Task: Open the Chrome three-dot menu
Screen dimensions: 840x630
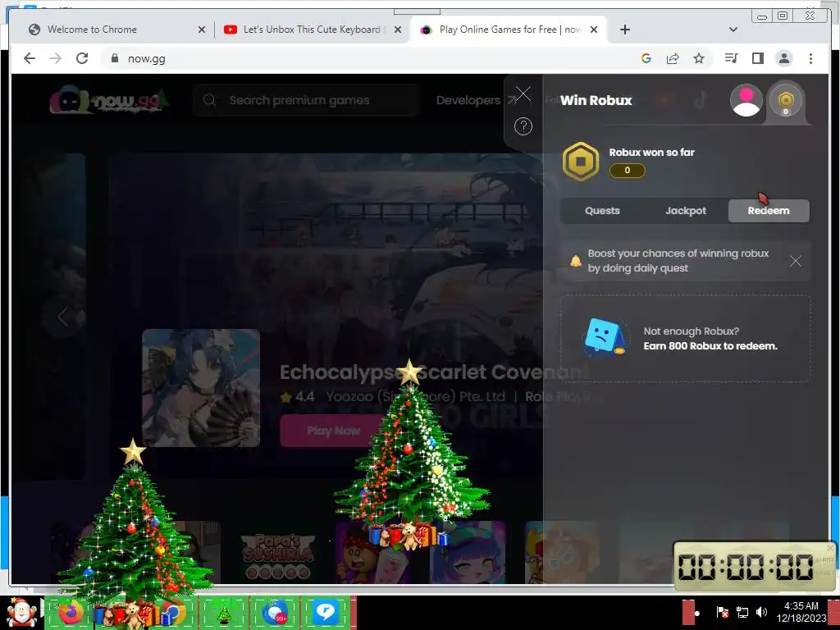Action: [810, 58]
